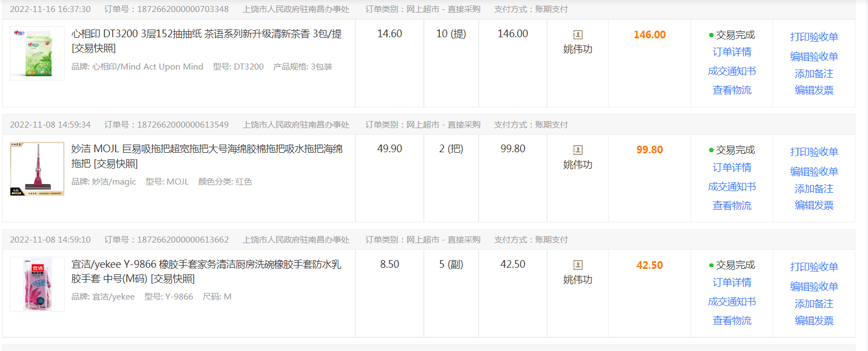Click 编辑验收单 for the 妙洁 mop order
Image resolution: width=868 pixels, height=351 pixels.
814,171
